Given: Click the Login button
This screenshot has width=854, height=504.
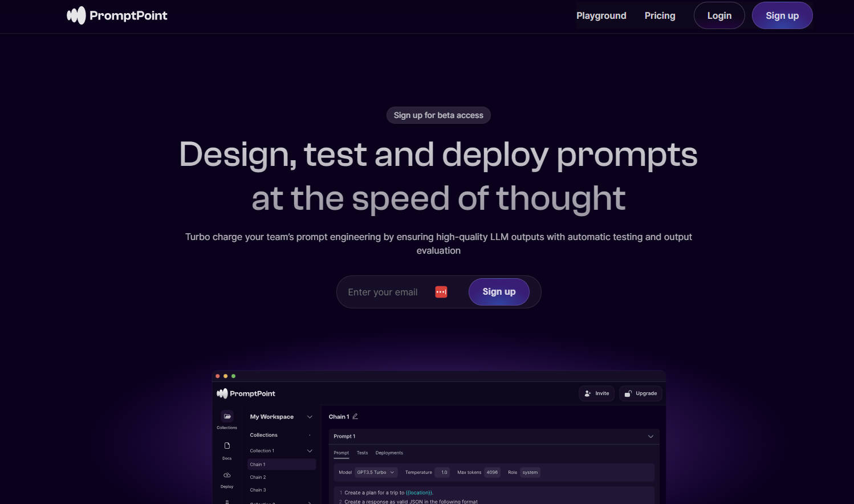Looking at the screenshot, I should pos(719,15).
